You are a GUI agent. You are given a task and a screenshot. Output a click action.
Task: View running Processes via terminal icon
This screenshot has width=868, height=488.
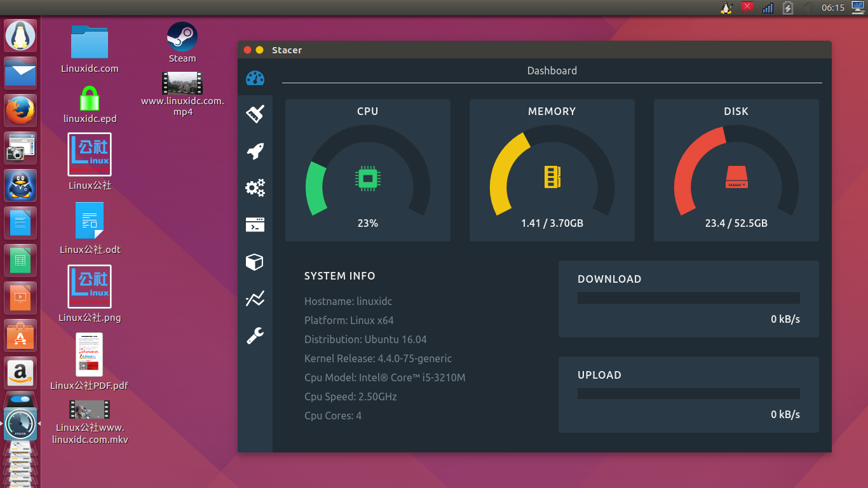255,224
